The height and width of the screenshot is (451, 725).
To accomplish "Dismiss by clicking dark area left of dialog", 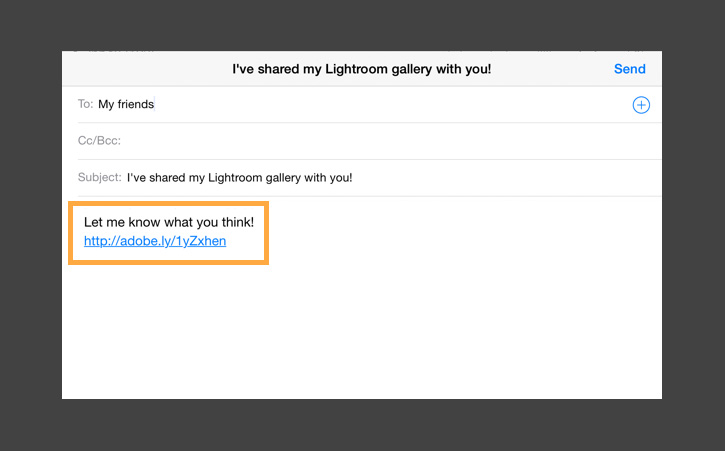I will (x=30, y=225).
